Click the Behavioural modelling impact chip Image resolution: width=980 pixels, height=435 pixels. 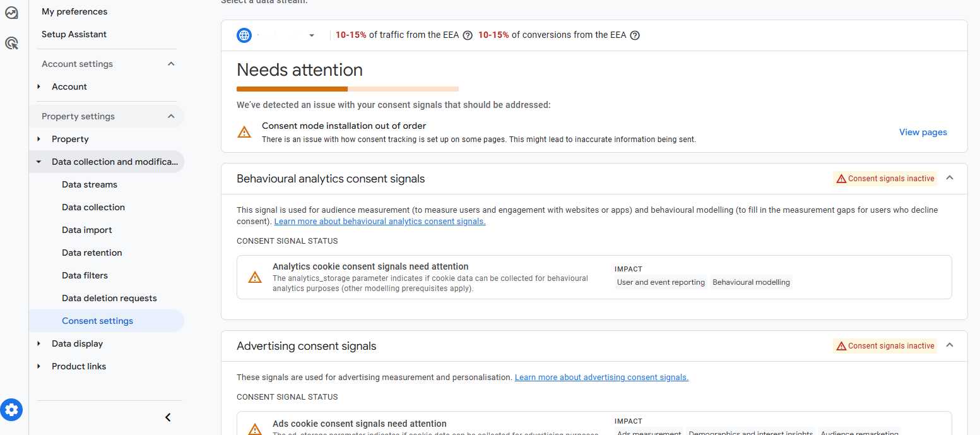tap(751, 282)
